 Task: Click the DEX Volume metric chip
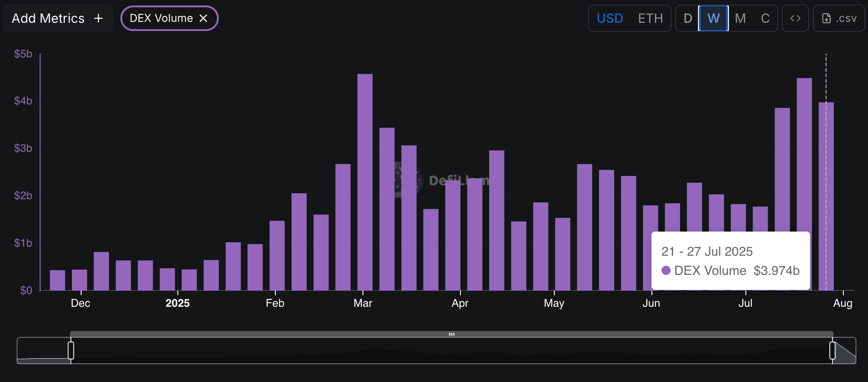161,18
